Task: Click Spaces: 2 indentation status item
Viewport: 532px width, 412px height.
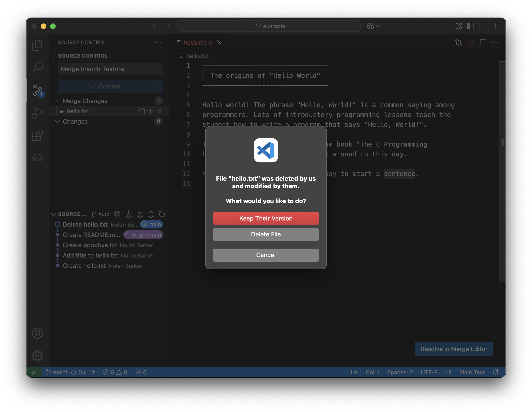Action: pyautogui.click(x=400, y=372)
